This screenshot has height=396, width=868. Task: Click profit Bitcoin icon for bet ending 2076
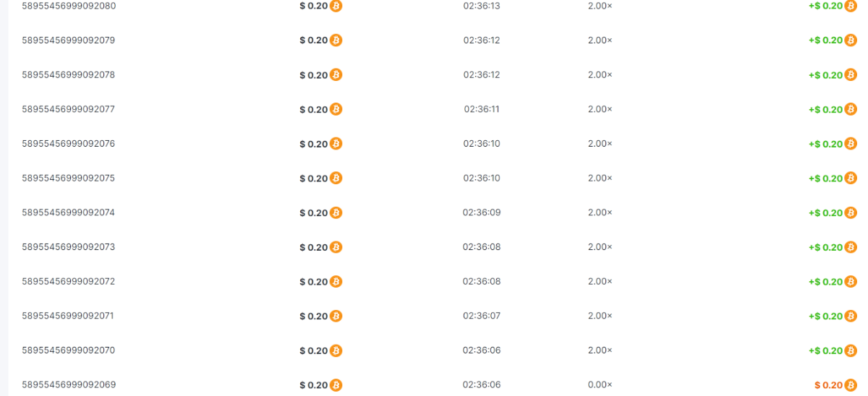(x=851, y=144)
